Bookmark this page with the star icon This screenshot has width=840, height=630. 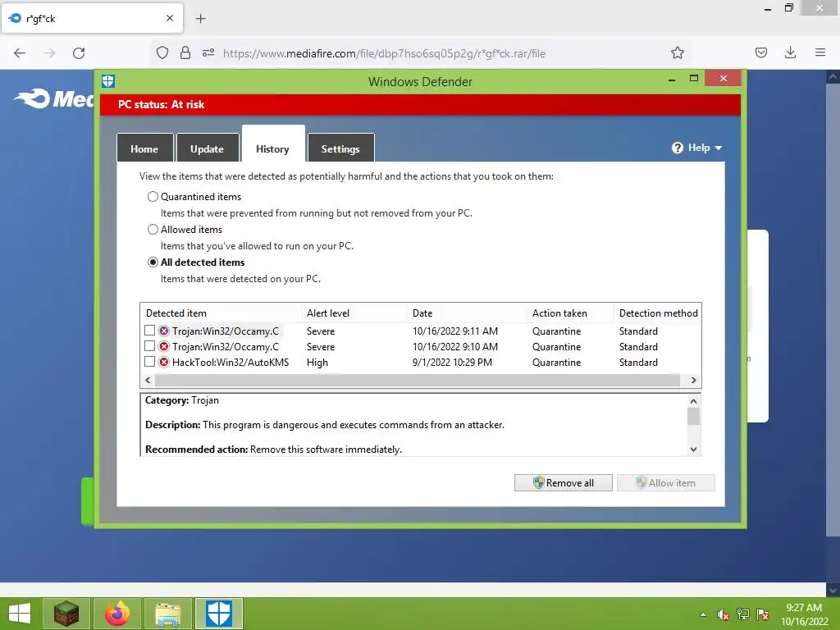[x=677, y=53]
